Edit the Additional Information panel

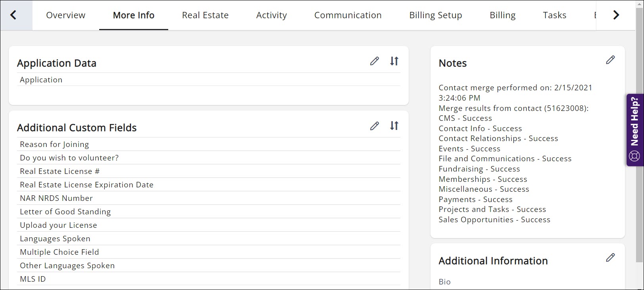click(610, 258)
